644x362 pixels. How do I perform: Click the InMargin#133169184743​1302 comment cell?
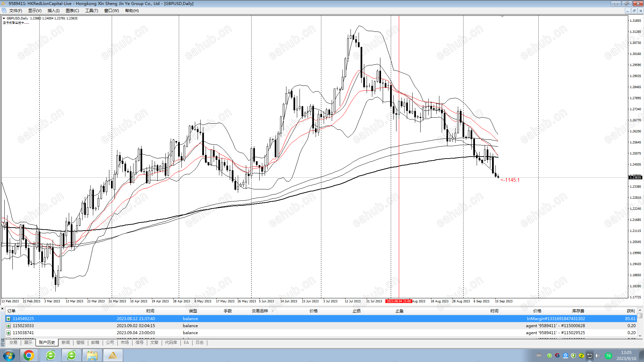pos(555,319)
